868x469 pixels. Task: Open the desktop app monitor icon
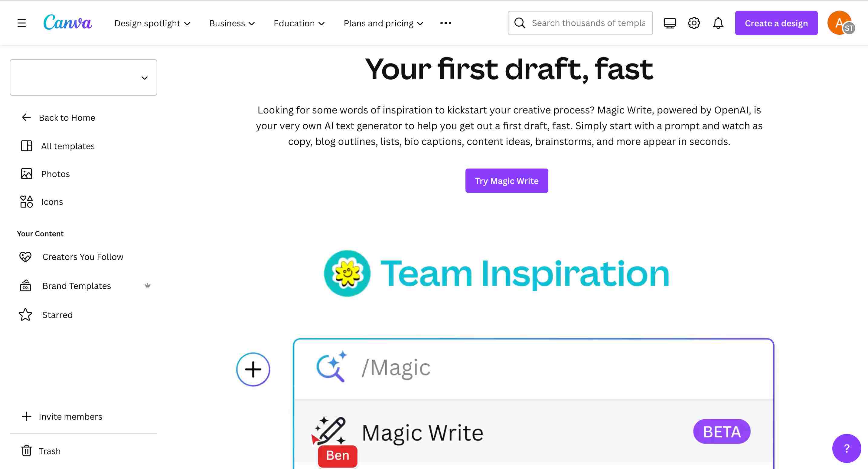tap(670, 23)
